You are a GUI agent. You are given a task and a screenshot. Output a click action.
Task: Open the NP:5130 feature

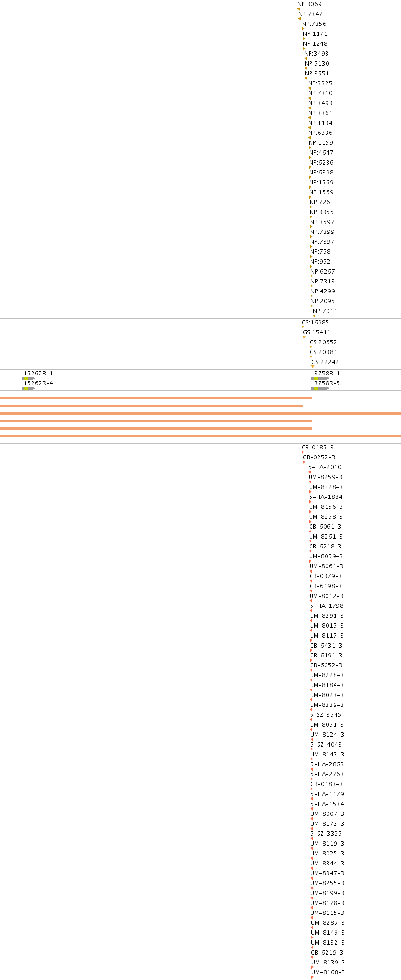point(317,64)
